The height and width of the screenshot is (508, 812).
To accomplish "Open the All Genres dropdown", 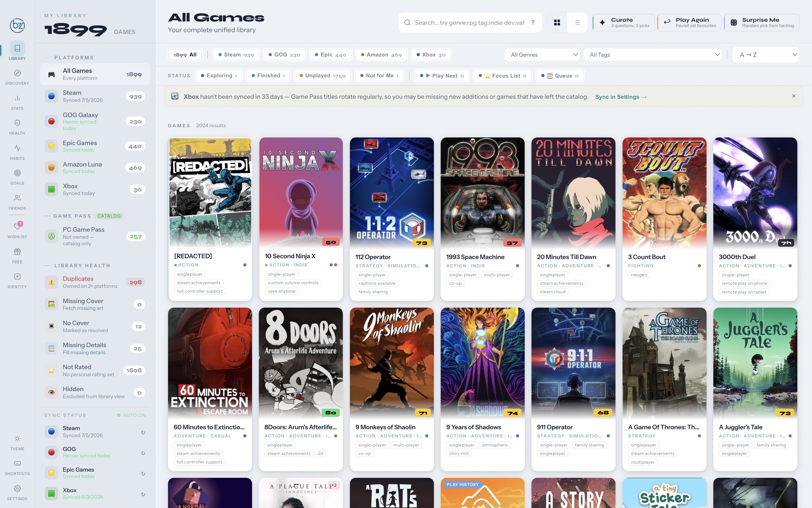I will coord(542,55).
